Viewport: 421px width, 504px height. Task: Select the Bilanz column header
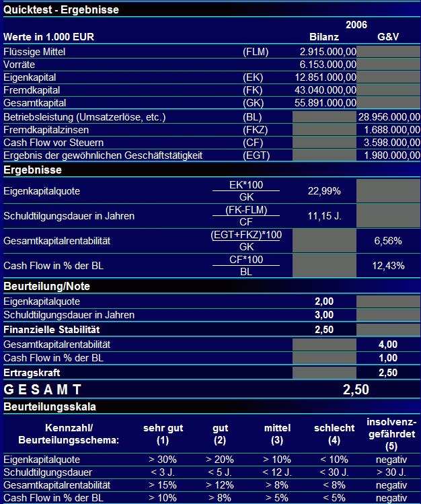[x=324, y=37]
